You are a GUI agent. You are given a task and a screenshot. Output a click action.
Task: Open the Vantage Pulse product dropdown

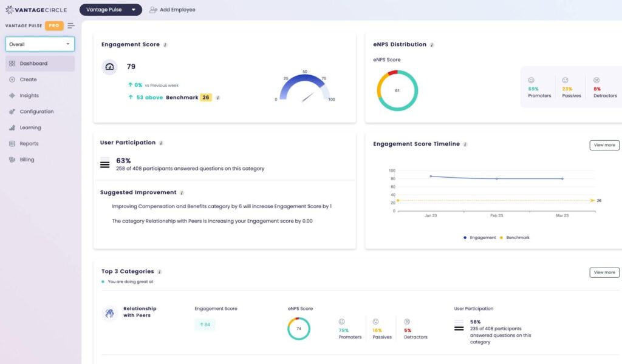[x=111, y=10]
